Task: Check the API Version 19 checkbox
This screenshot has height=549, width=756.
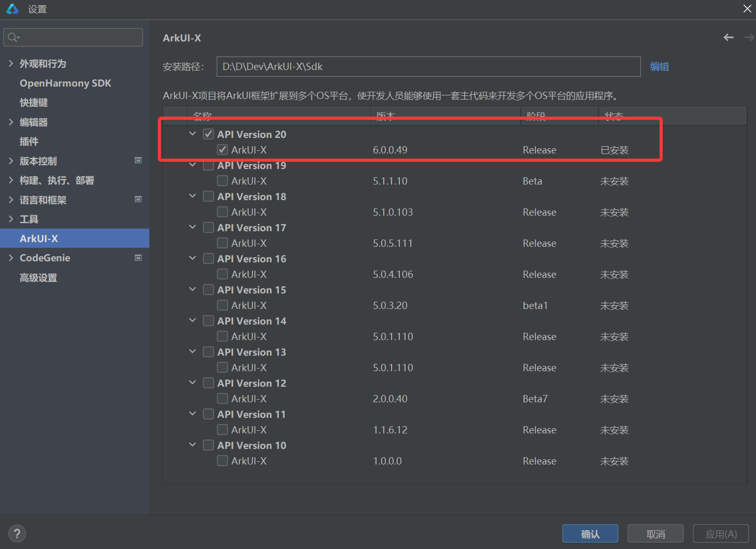Action: click(x=208, y=165)
